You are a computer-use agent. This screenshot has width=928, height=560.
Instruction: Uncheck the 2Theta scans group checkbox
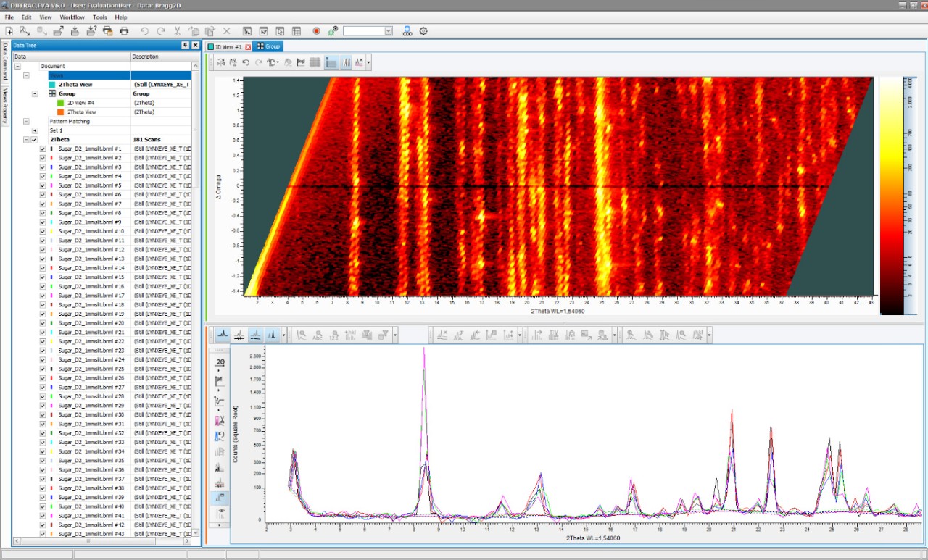click(34, 139)
